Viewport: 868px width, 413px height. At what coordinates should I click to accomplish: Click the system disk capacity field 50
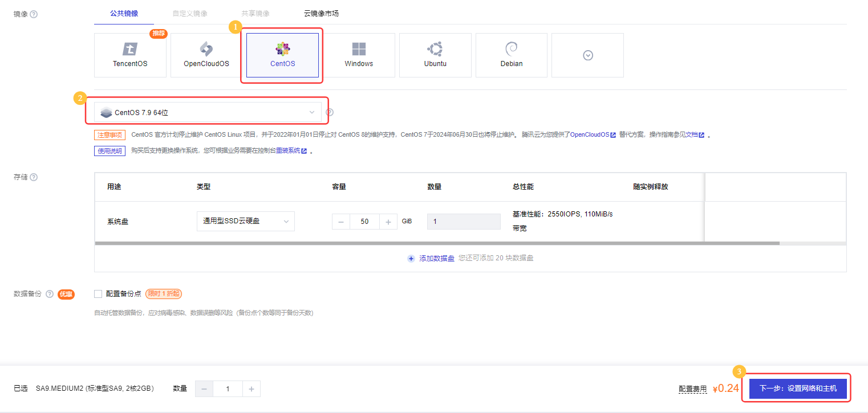tap(364, 222)
